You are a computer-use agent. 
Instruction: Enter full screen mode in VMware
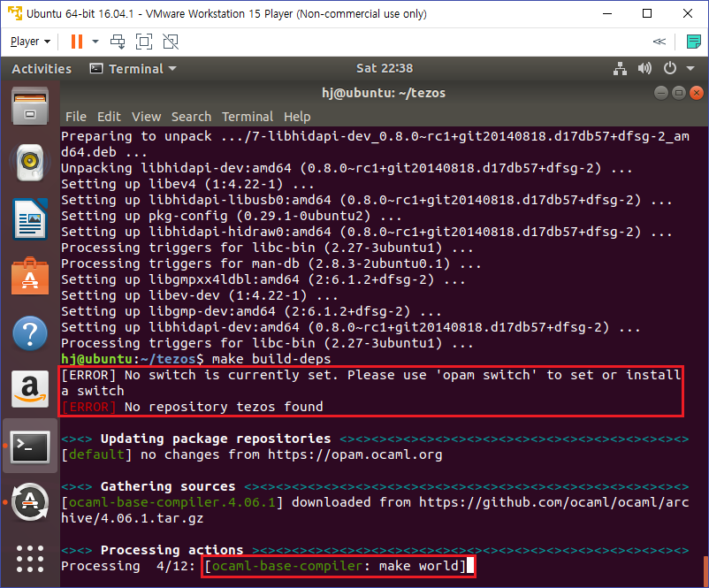coord(144,42)
